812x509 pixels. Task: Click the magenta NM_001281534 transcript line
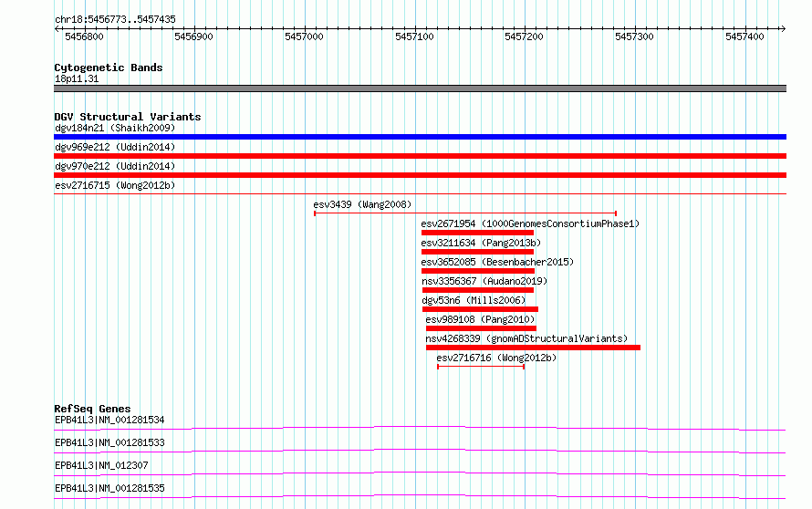[x=420, y=428]
